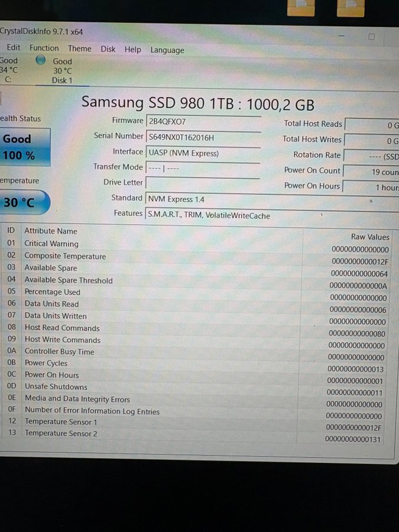Click the blue Disk 1 health status circle
The image size is (399, 532).
pyautogui.click(x=40, y=60)
